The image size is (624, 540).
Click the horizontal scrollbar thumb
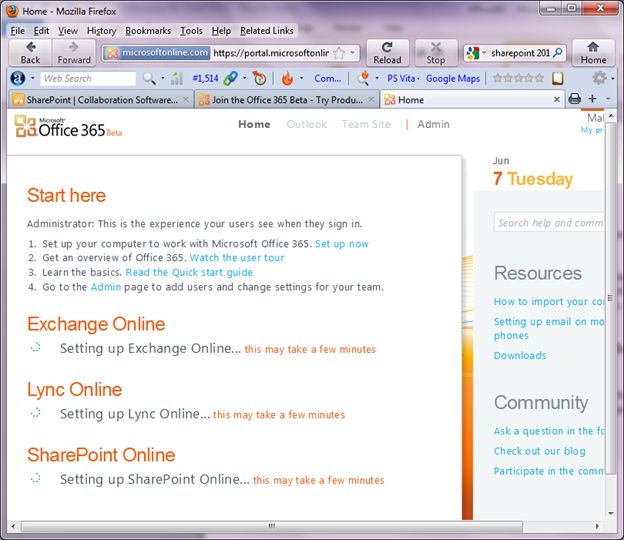click(x=272, y=526)
